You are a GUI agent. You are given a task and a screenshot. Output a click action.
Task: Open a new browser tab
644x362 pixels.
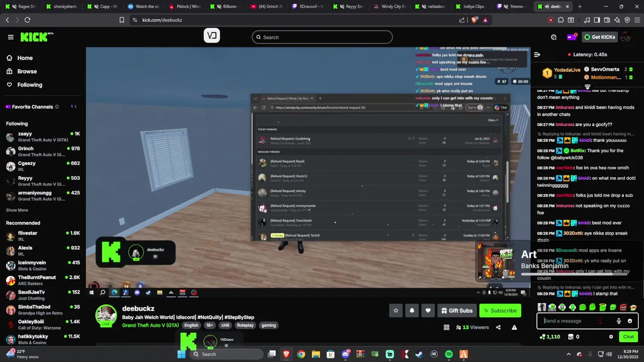pos(580,7)
